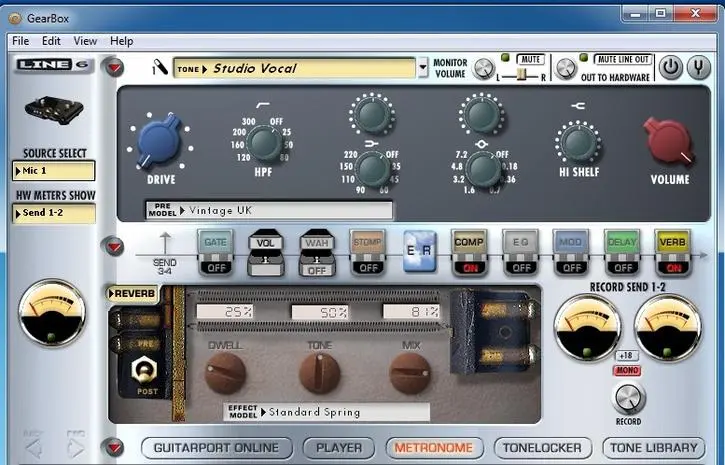
Task: Open the HW Meters Show Send 1-2 dropdown
Action: [x=54, y=213]
